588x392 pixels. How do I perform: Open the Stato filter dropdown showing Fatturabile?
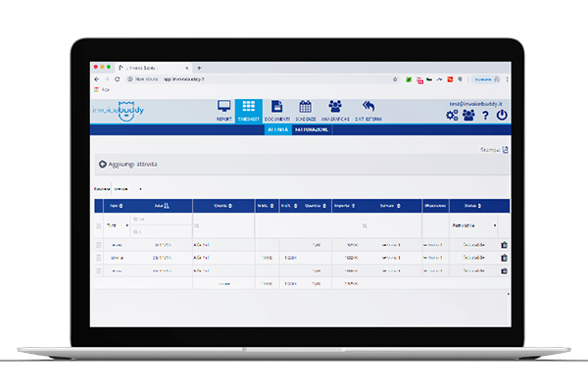coord(474,225)
